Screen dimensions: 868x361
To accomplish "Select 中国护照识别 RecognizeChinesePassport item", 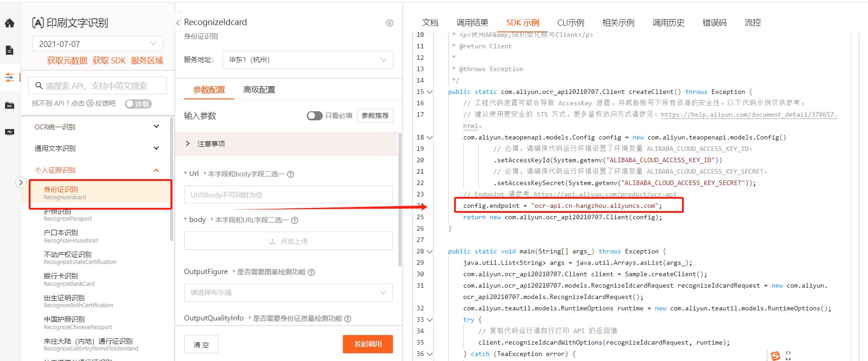I will [77, 323].
